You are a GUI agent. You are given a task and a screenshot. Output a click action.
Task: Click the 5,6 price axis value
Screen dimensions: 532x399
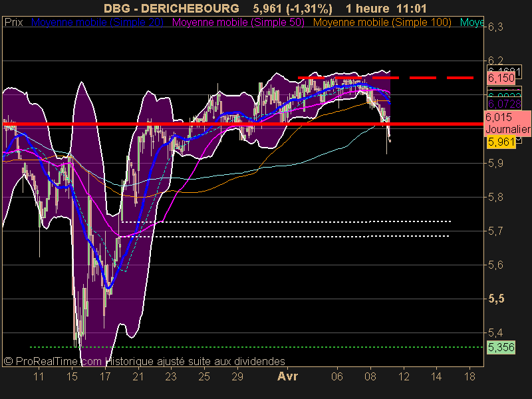[x=495, y=265]
